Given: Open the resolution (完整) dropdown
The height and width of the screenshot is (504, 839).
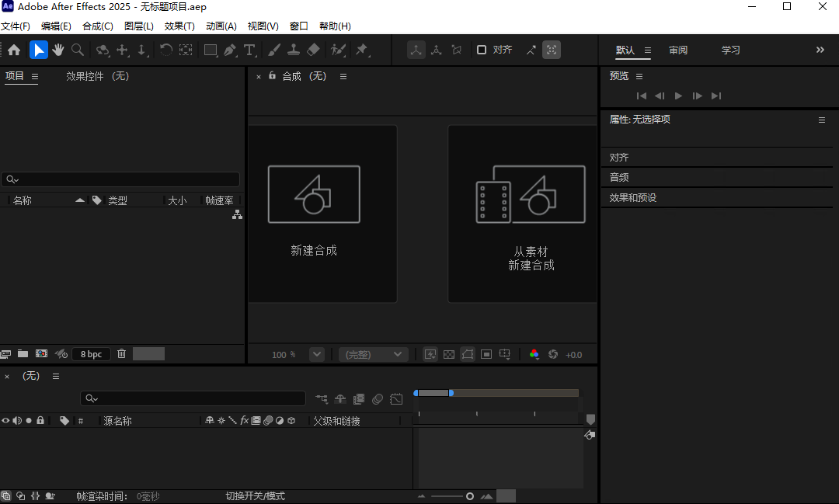Looking at the screenshot, I should 374,354.
